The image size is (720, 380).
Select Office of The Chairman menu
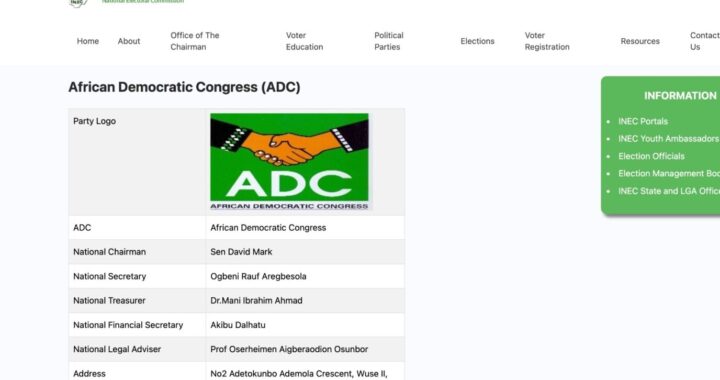[195, 41]
